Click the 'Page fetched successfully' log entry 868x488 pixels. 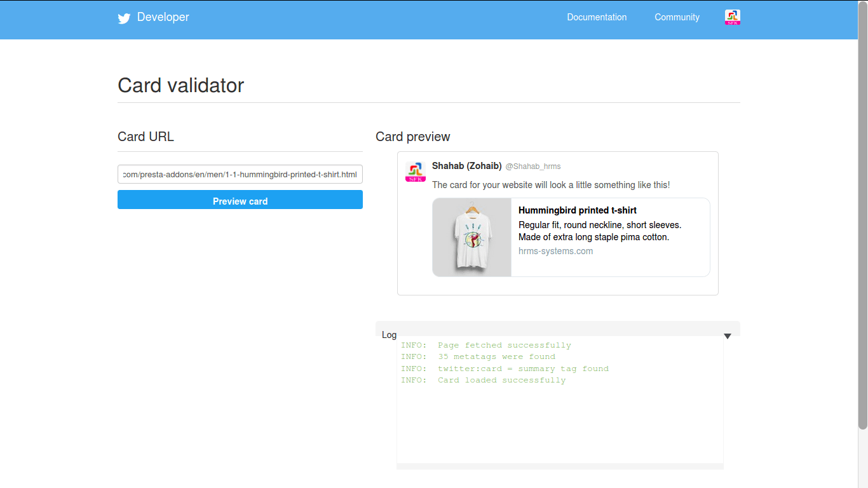[485, 346]
